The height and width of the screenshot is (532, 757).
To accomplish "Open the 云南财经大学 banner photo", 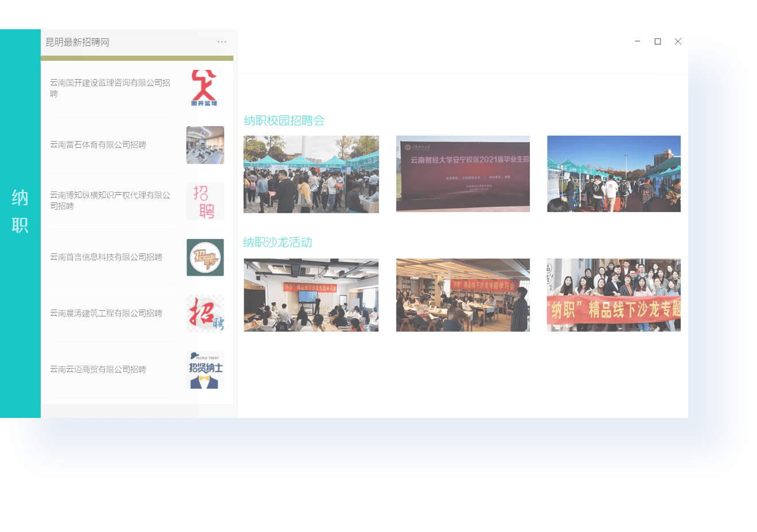I will [463, 174].
